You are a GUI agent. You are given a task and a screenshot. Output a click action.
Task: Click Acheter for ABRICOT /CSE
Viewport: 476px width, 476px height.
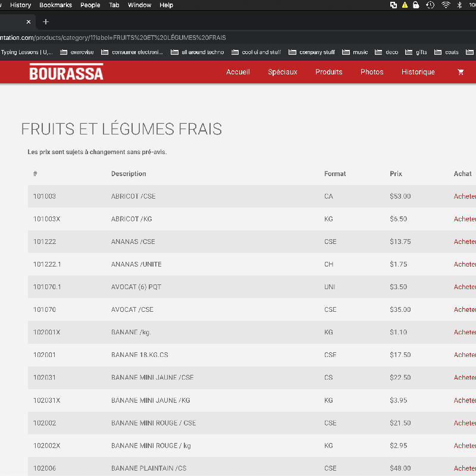click(x=465, y=196)
